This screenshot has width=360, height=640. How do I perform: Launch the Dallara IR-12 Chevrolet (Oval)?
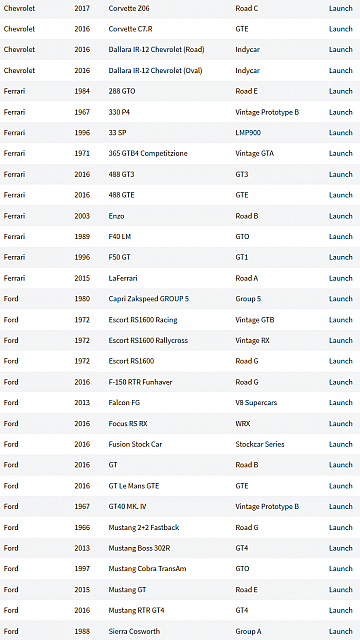click(x=340, y=70)
